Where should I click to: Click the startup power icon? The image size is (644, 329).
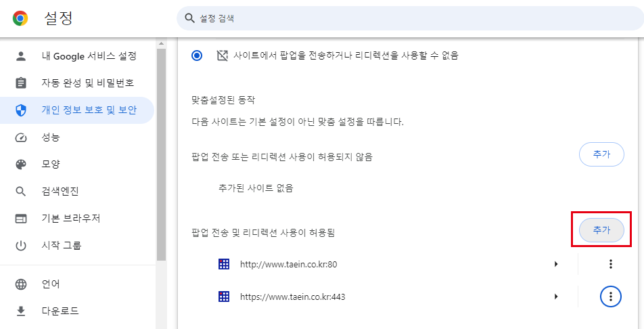point(21,246)
